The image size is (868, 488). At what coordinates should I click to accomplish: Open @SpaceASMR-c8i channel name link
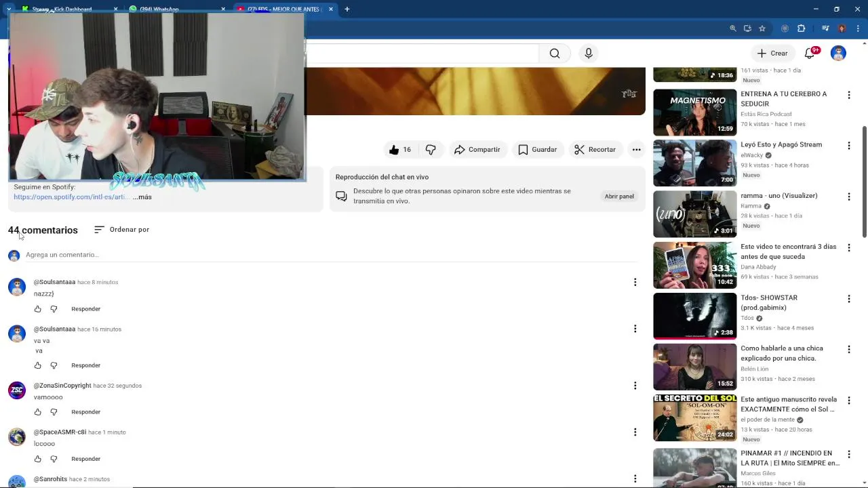tap(60, 432)
